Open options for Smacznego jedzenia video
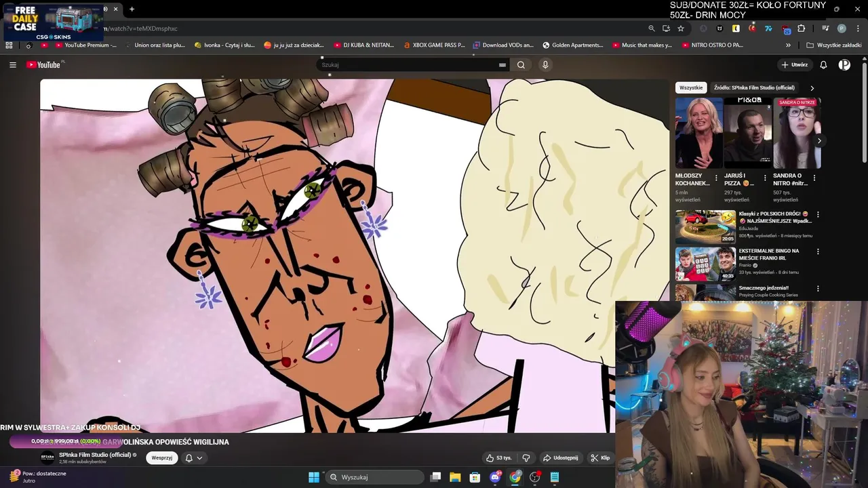Viewport: 868px width, 488px height. (x=818, y=289)
